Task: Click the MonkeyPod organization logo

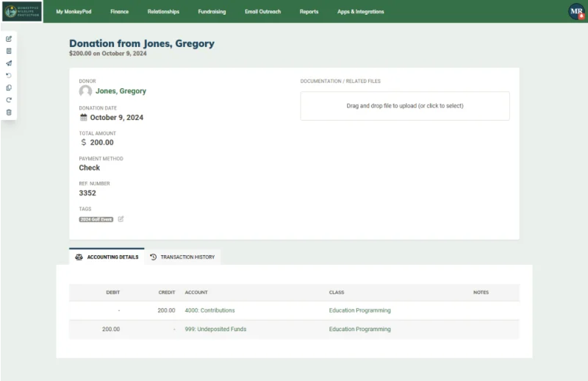Action: [22, 11]
